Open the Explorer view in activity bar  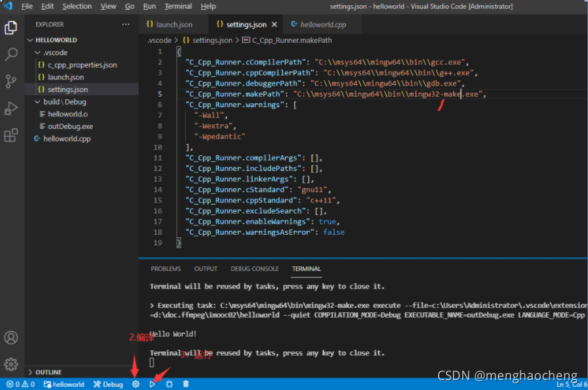coord(11,28)
